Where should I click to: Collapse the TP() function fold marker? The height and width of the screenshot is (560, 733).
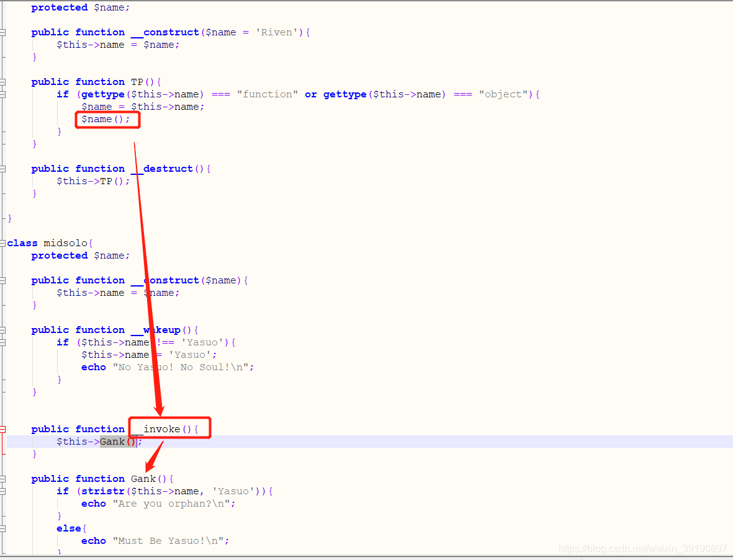pyautogui.click(x=2, y=82)
